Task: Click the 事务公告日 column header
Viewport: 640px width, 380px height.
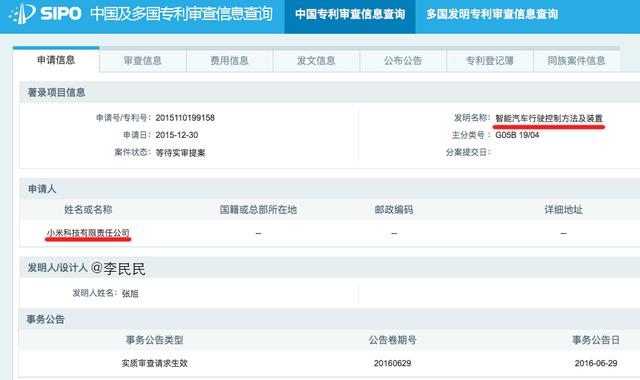Action: tap(596, 340)
